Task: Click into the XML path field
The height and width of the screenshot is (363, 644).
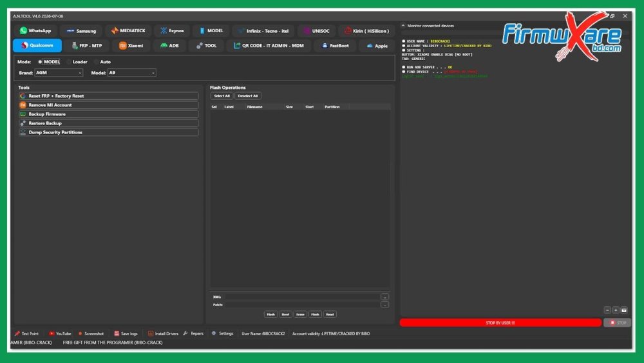Action: coord(302,297)
